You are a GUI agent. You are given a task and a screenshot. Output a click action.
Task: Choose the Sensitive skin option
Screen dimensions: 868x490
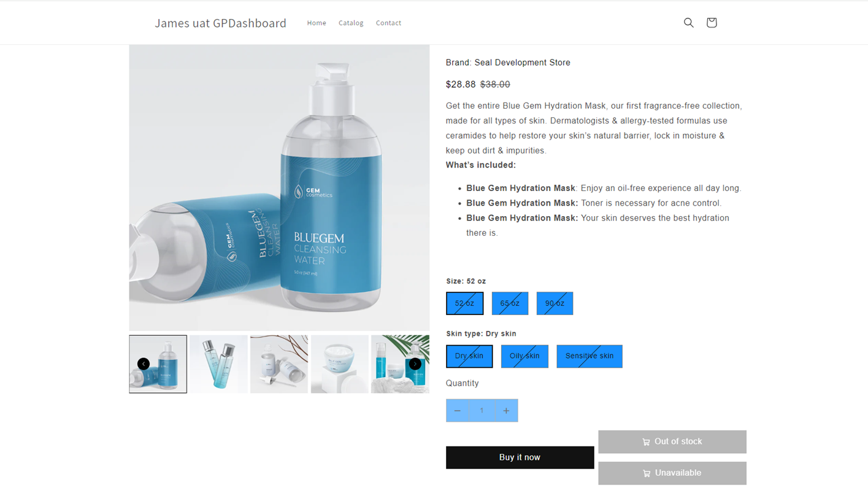click(590, 356)
